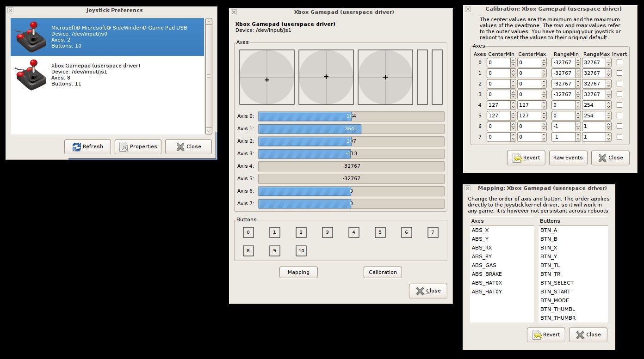Click the Axis 1 progress bar

(x=351, y=129)
